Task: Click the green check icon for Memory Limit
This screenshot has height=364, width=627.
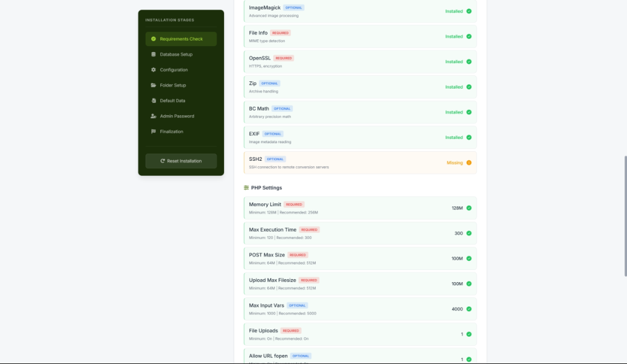Action: click(469, 208)
